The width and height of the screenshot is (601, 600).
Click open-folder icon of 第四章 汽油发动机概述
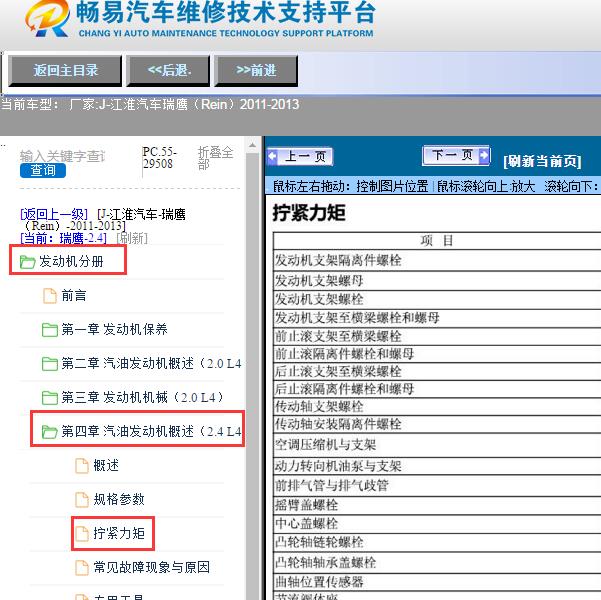tap(49, 432)
